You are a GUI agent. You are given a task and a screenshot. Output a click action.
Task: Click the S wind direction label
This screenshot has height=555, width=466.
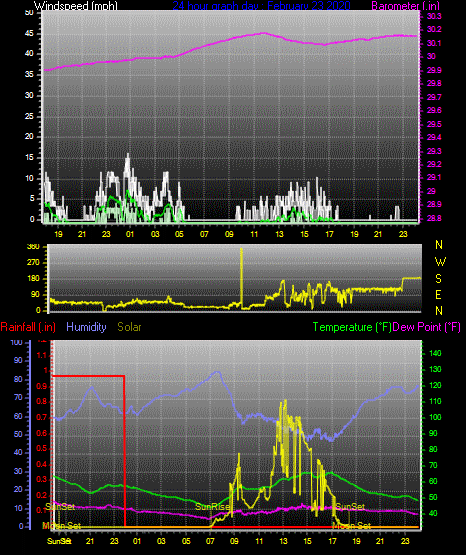439,279
